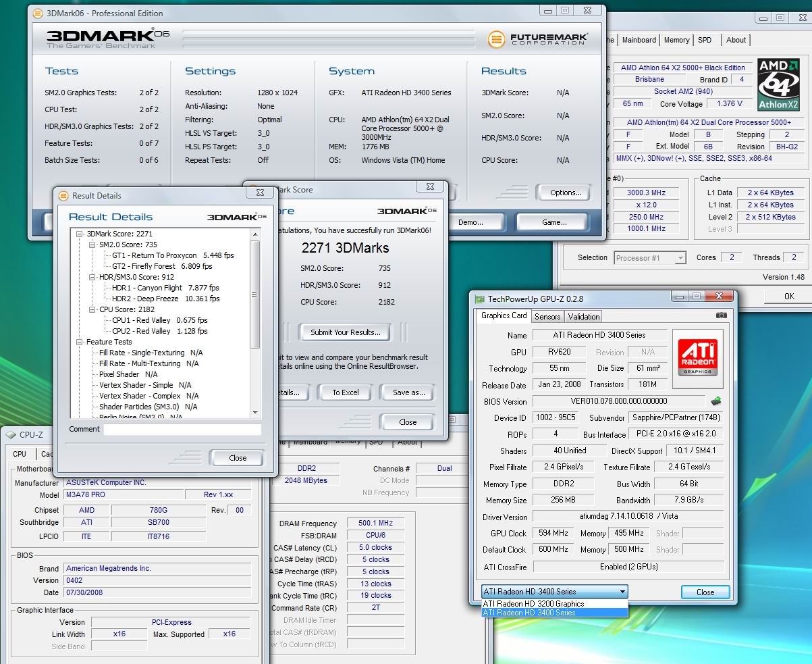The height and width of the screenshot is (664, 812).
Task: Click scrollbar down arrow in Result Details tree
Action: [255, 412]
